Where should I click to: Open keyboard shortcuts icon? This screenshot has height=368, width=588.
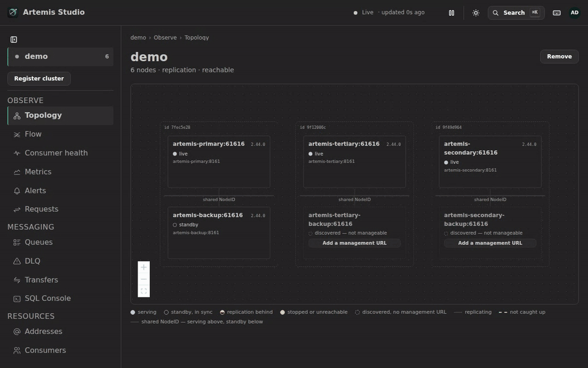click(x=556, y=13)
